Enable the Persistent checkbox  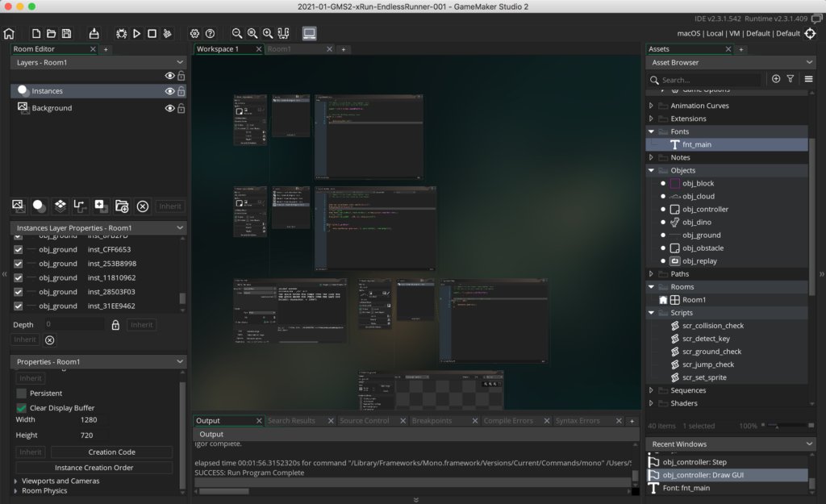(21, 394)
